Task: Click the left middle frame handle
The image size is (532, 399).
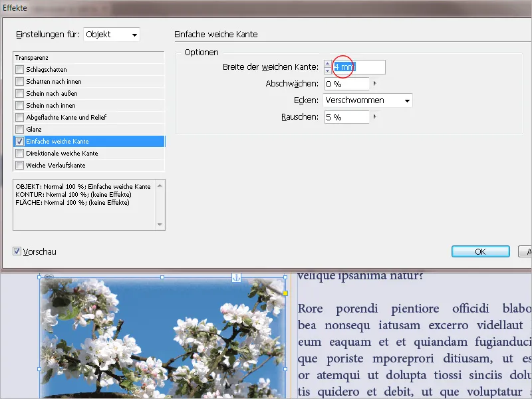Action: (x=39, y=369)
